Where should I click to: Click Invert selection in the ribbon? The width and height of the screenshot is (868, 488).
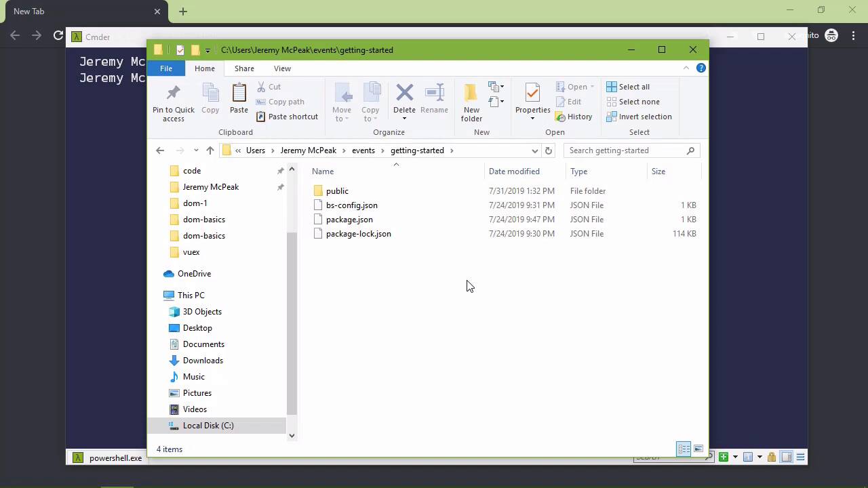coord(639,117)
